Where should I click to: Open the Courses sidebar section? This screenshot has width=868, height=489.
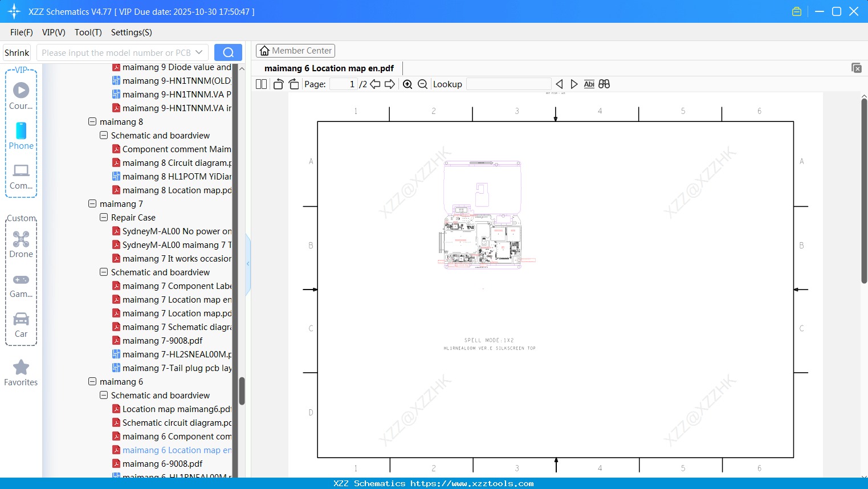(21, 96)
